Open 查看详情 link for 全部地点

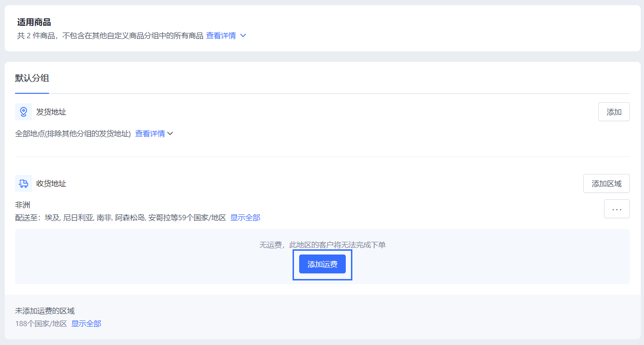[x=150, y=134]
